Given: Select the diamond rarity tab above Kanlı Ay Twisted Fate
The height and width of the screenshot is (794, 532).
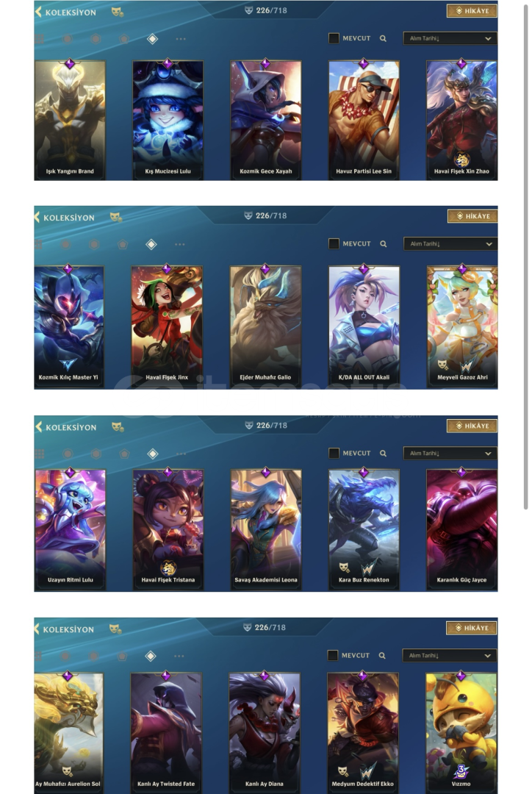Looking at the screenshot, I should click(x=151, y=657).
